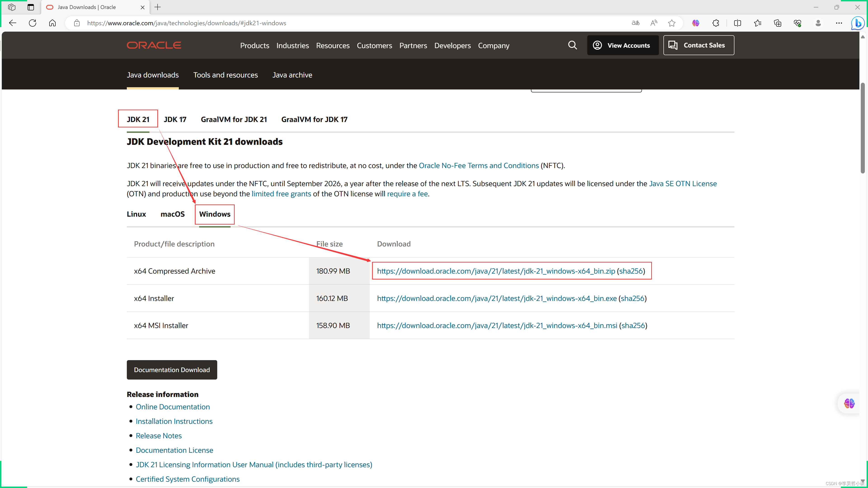Switch to the macOS tab
Image resolution: width=868 pixels, height=488 pixels.
click(x=172, y=214)
